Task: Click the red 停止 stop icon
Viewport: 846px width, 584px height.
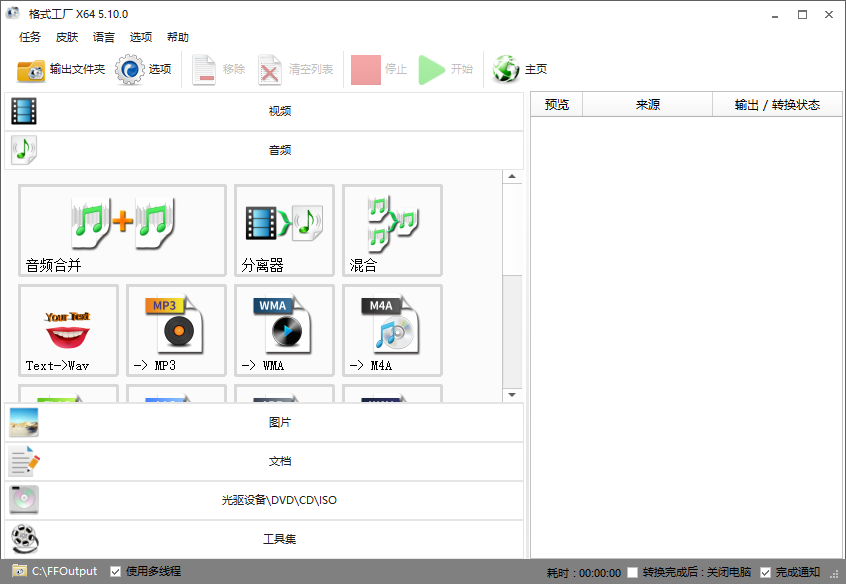Action: pyautogui.click(x=366, y=70)
